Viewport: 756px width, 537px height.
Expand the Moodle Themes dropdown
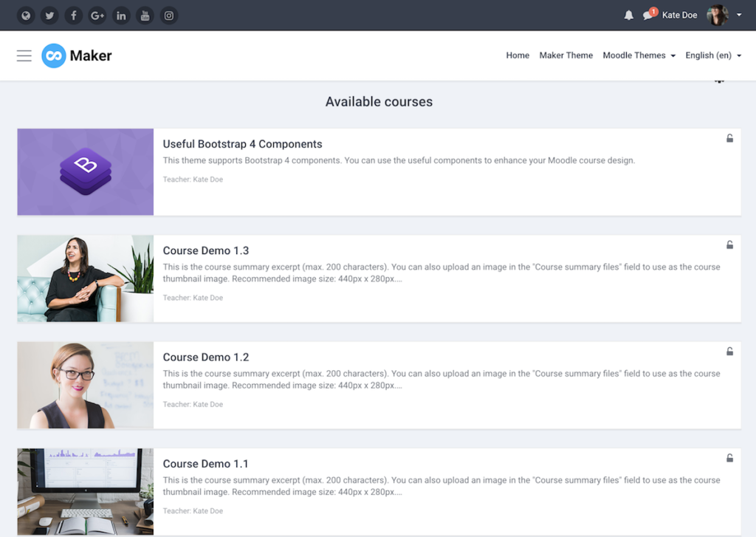[639, 55]
